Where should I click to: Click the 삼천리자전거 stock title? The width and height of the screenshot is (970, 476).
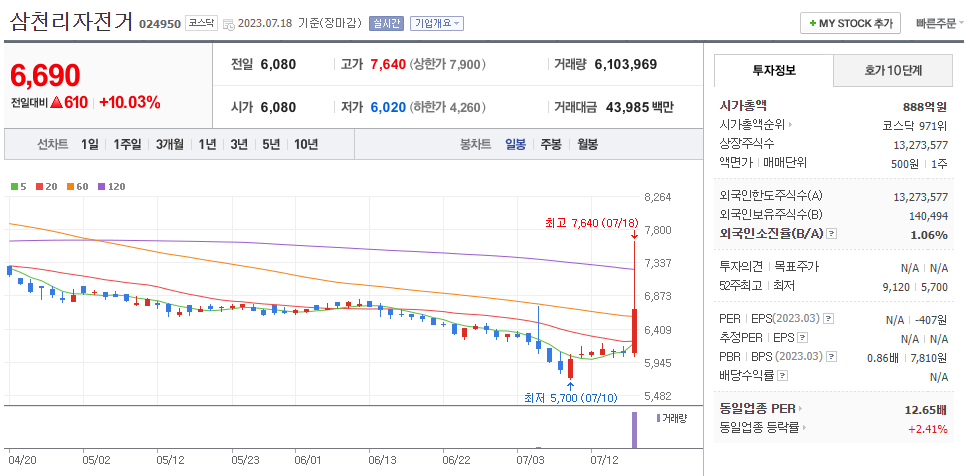tap(71, 22)
